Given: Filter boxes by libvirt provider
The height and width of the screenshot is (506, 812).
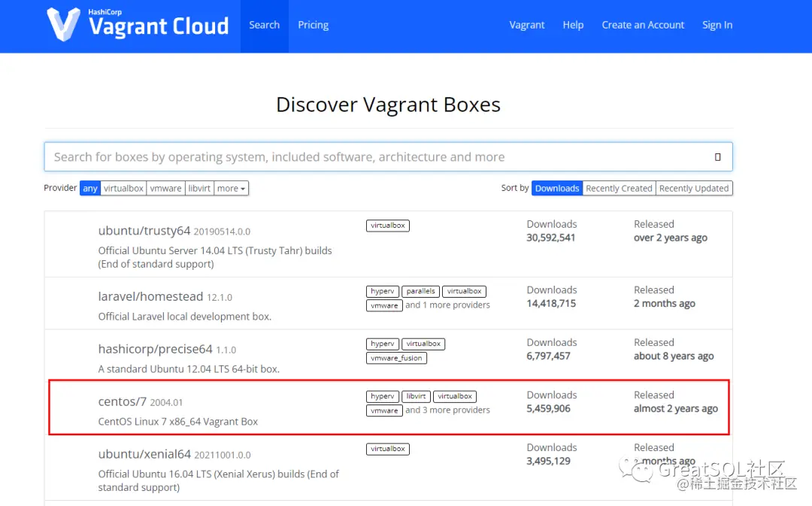Looking at the screenshot, I should coord(199,188).
